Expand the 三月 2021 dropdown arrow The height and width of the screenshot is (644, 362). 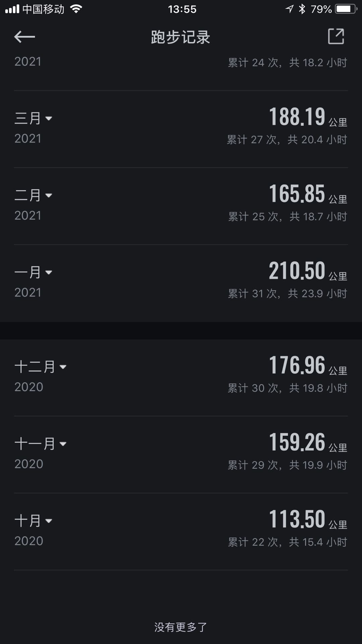click(x=49, y=118)
